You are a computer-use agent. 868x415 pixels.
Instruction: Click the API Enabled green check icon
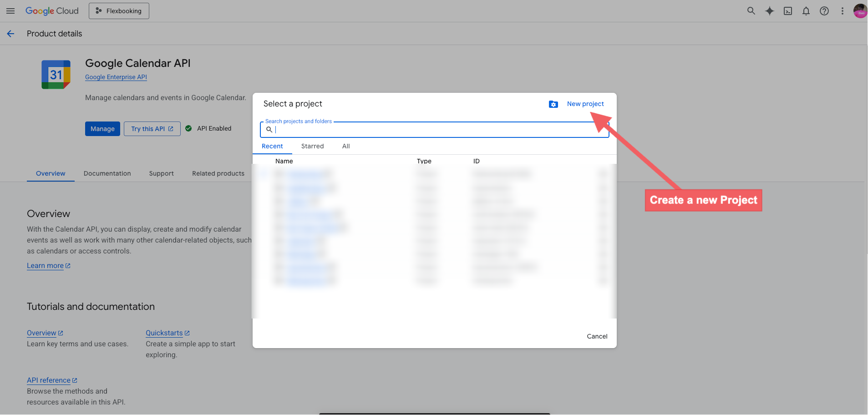(x=188, y=128)
